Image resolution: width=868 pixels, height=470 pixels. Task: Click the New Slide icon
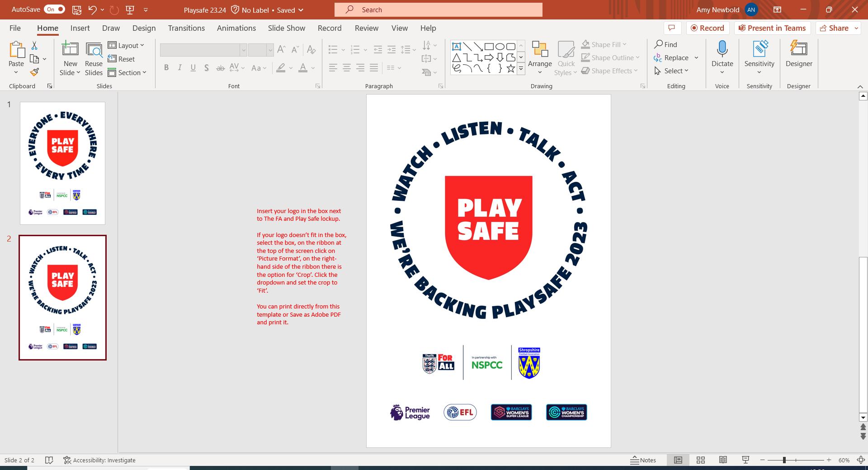(x=70, y=49)
